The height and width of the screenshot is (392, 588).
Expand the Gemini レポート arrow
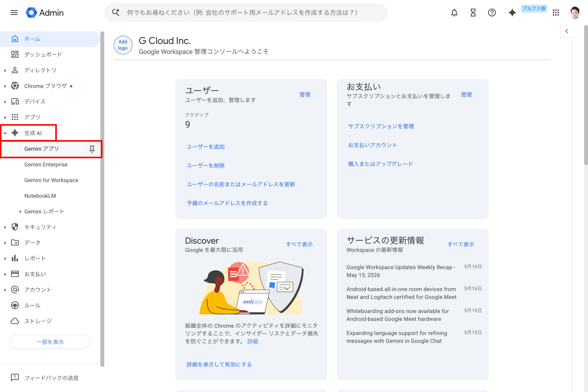[x=20, y=212]
